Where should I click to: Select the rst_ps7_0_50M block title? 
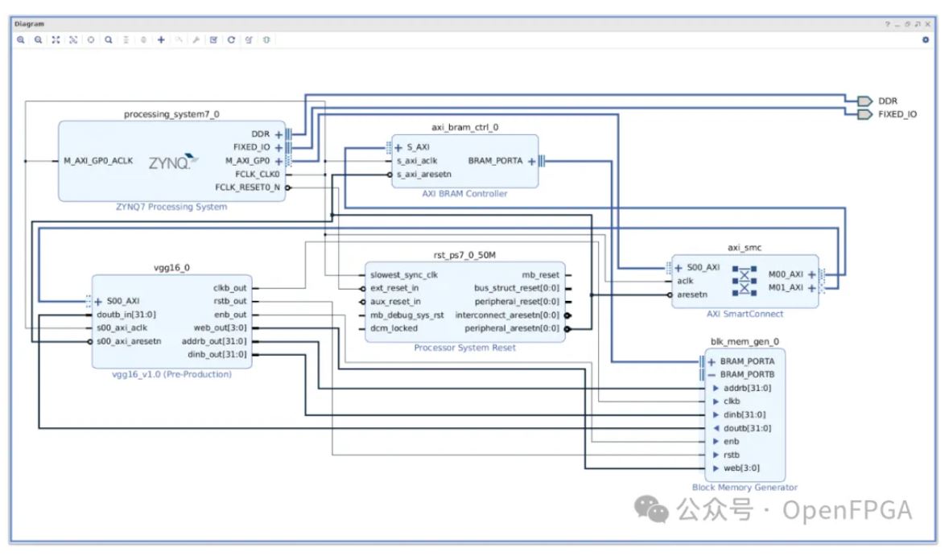click(x=464, y=255)
